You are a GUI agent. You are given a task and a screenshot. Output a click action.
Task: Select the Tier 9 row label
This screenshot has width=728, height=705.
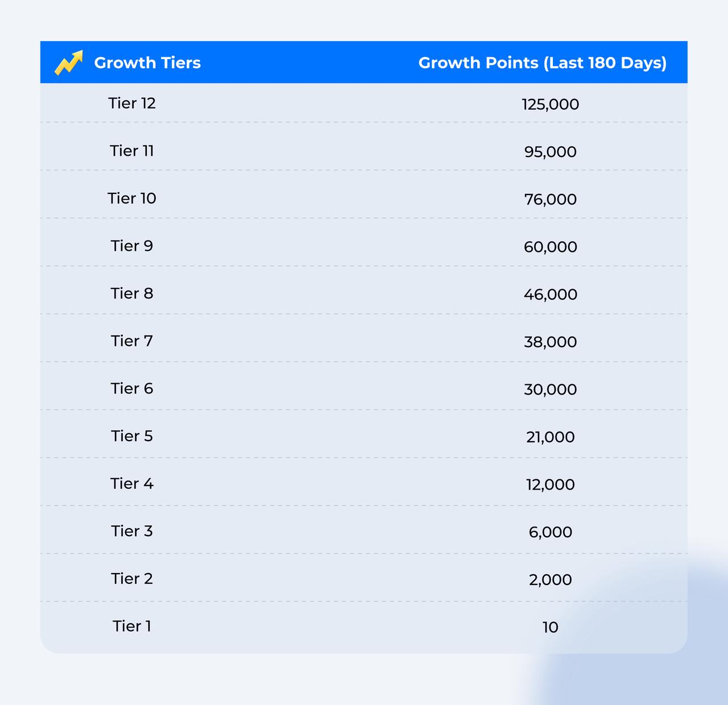tap(132, 246)
